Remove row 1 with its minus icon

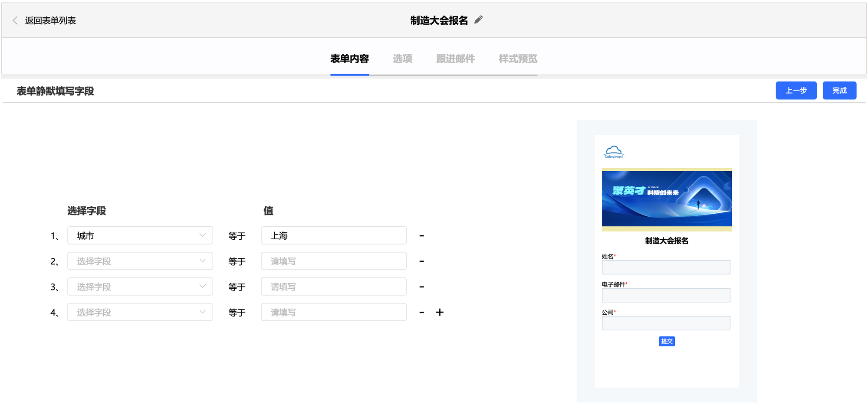(421, 236)
